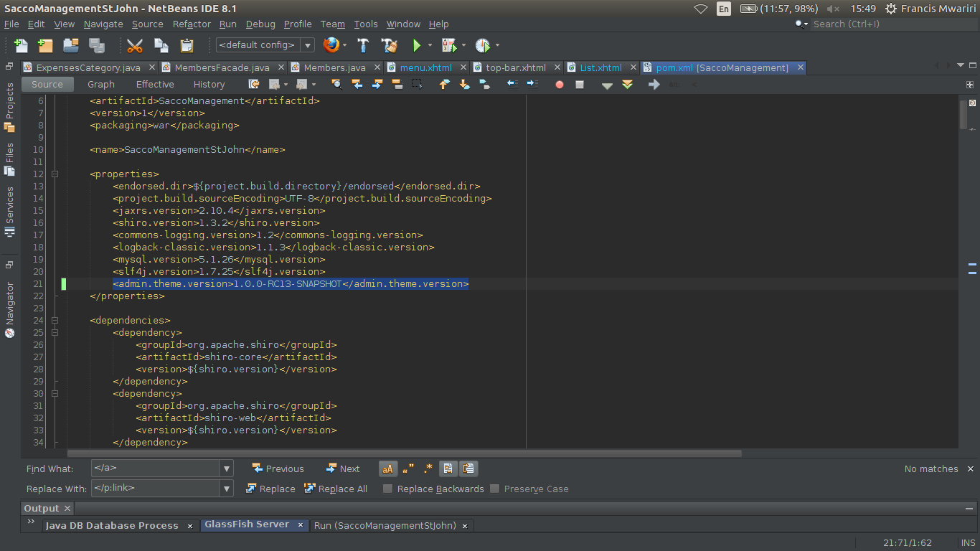Check the Preserve Case option
980x551 pixels.
(x=494, y=489)
